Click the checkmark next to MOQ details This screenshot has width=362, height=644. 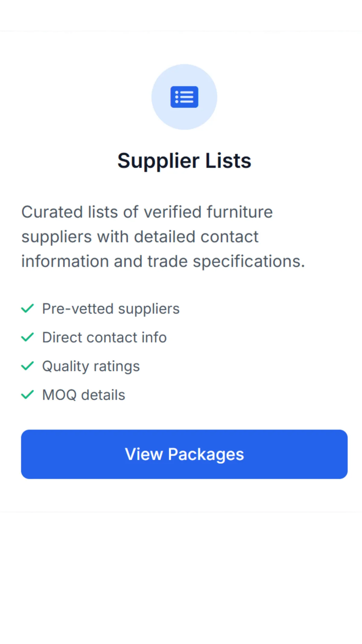[x=27, y=395]
